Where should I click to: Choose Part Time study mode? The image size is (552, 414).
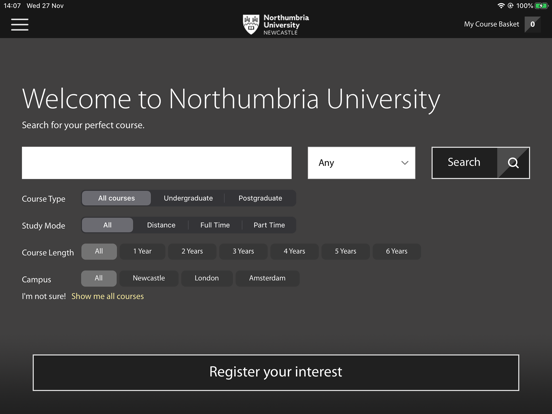pos(269,225)
